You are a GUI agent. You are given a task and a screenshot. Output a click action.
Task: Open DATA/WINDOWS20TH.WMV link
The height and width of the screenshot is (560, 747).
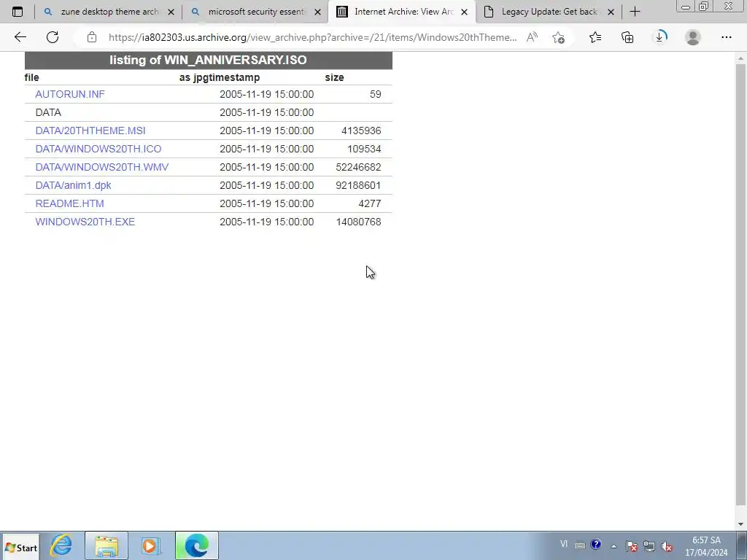pyautogui.click(x=102, y=167)
